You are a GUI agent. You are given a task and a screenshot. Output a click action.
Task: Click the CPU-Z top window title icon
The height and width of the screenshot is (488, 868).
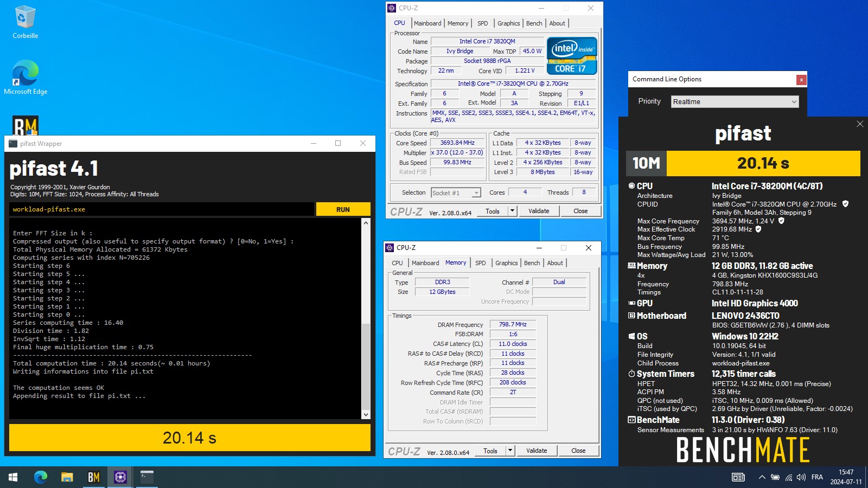click(392, 8)
